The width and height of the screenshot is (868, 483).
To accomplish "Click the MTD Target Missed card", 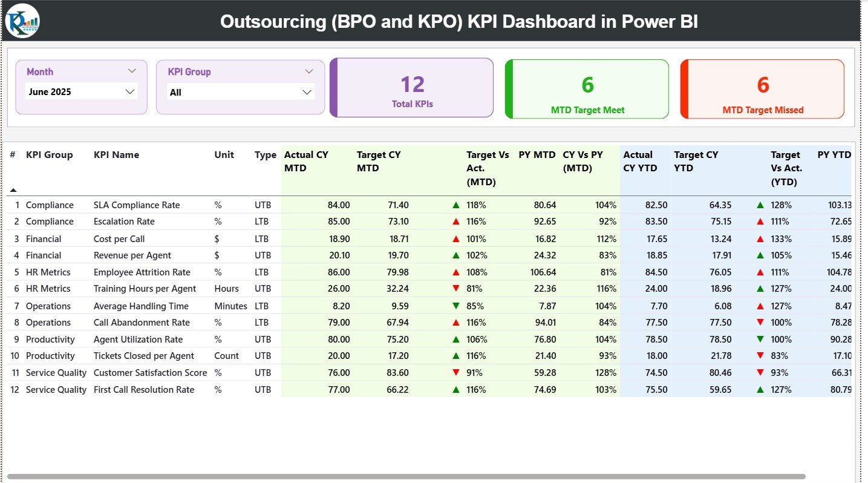I will point(762,88).
